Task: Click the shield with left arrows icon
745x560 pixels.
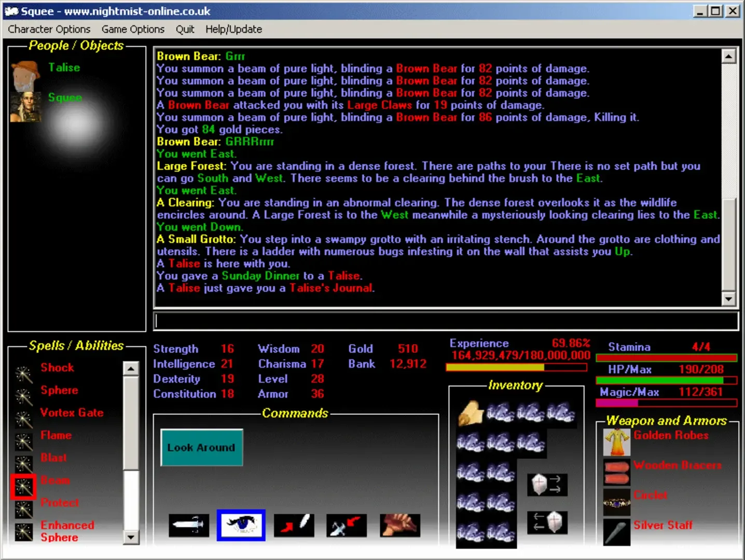Action: 547,522
